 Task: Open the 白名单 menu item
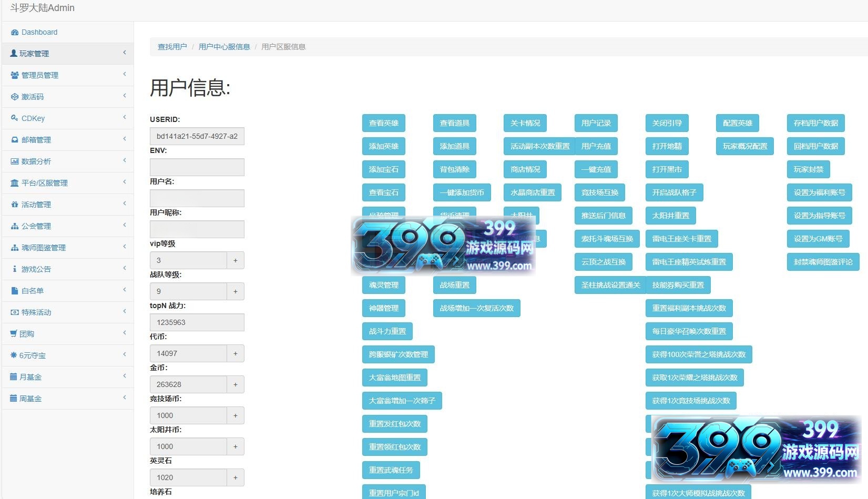[68, 291]
